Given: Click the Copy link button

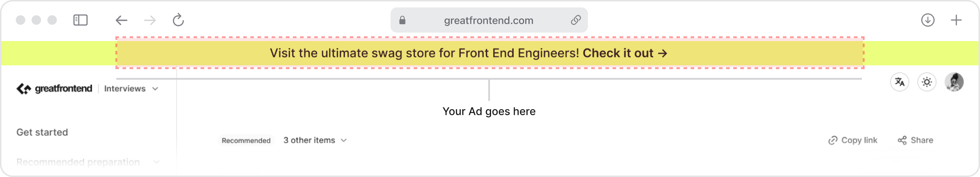Looking at the screenshot, I should coord(853,140).
